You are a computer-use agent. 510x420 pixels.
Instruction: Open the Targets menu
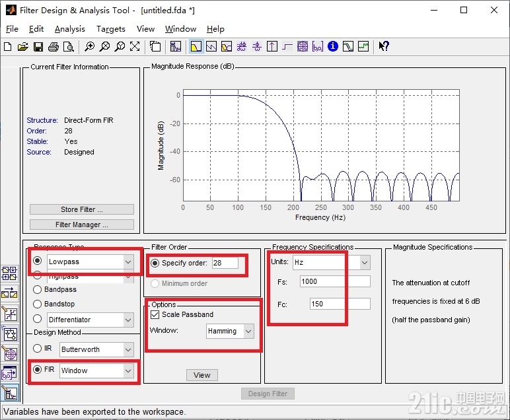click(110, 29)
